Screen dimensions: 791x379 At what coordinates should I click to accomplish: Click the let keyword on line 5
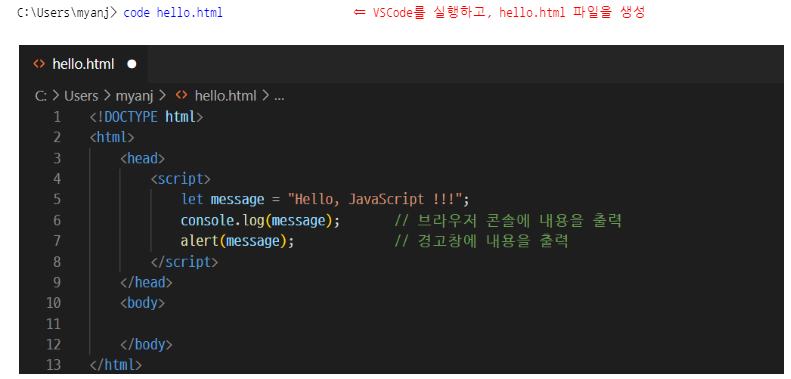pyautogui.click(x=192, y=199)
